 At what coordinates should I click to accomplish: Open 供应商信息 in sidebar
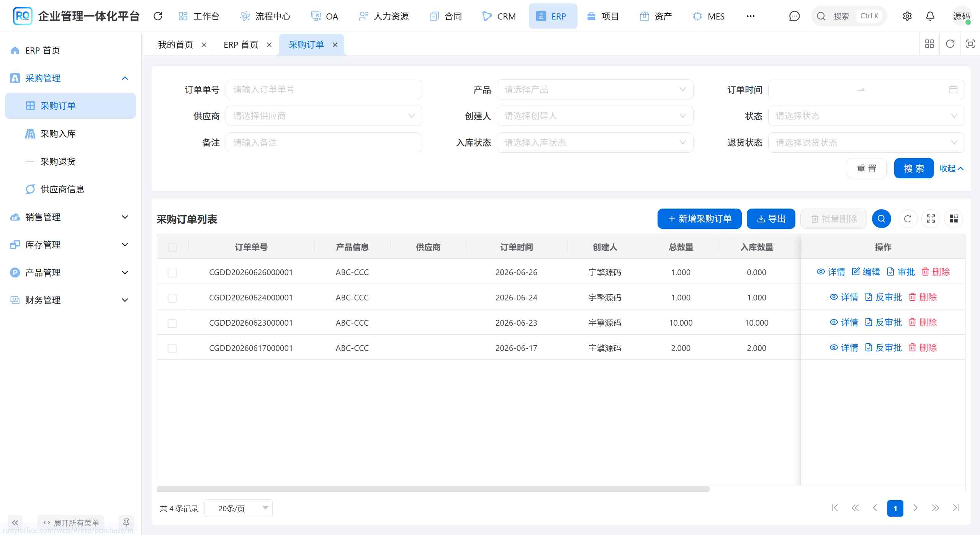[70, 189]
